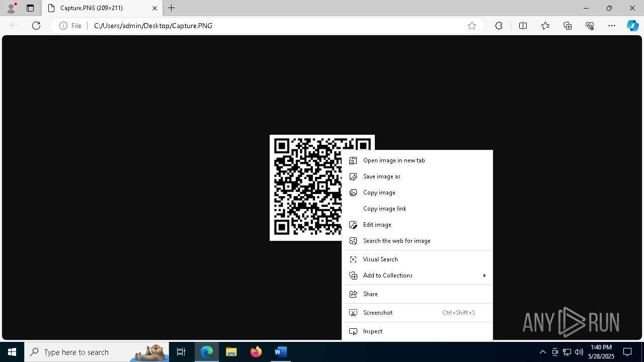This screenshot has height=362, width=644.
Task: Choose Edit image in context menu
Action: (417, 225)
